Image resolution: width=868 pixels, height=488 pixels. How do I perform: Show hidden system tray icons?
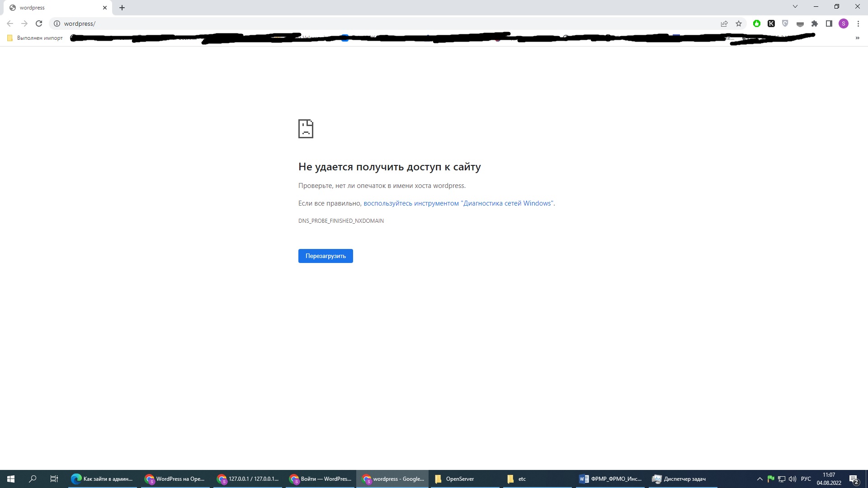(759, 479)
